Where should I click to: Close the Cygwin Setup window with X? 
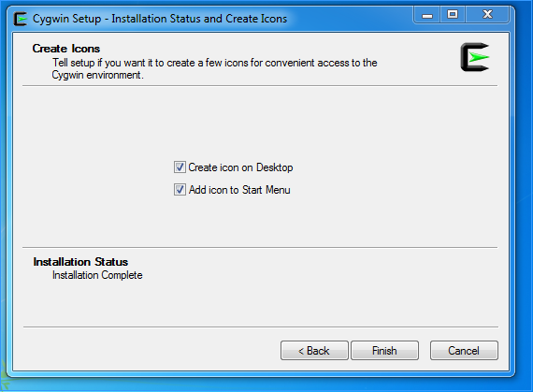pos(487,15)
